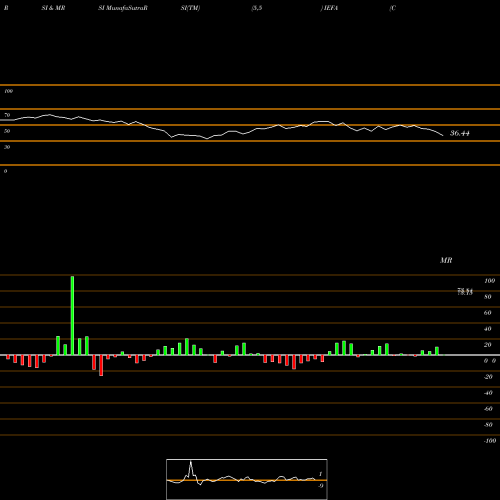Select the 'SI MunafaSutraR' header label
Screen dimensions: 500x500
click(123, 8)
